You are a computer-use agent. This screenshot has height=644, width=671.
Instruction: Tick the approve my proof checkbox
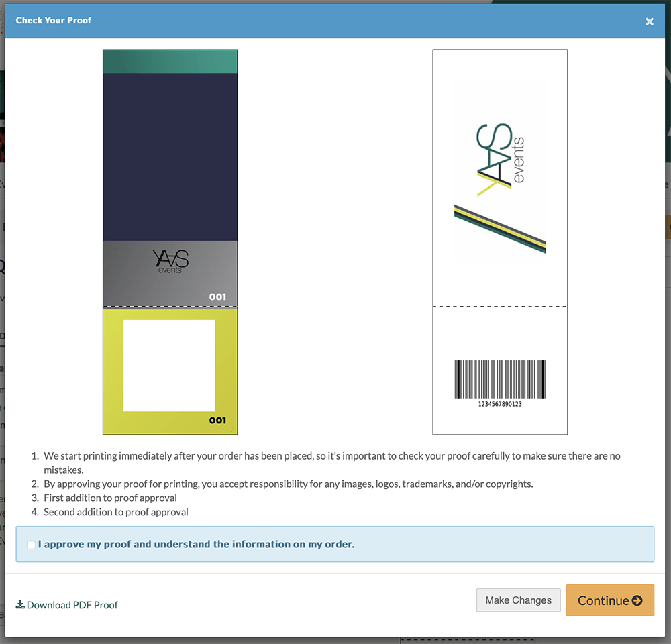tap(32, 544)
